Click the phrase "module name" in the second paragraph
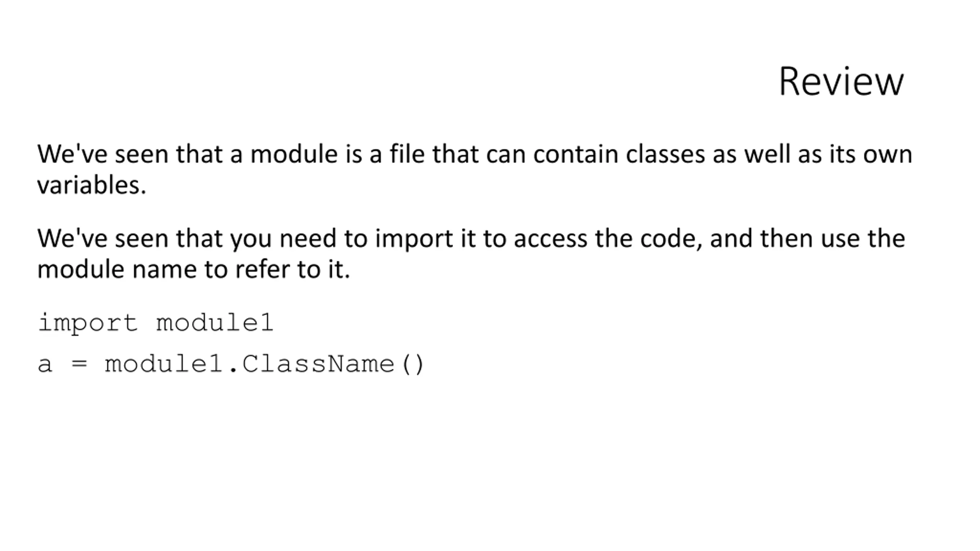Viewport: 980px width, 551px height. click(x=117, y=269)
